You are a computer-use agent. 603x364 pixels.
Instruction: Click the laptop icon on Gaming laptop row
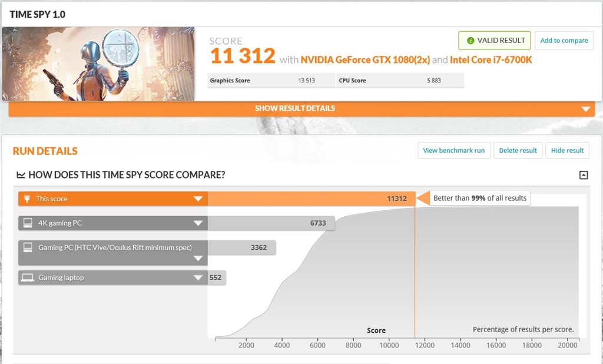click(x=28, y=277)
